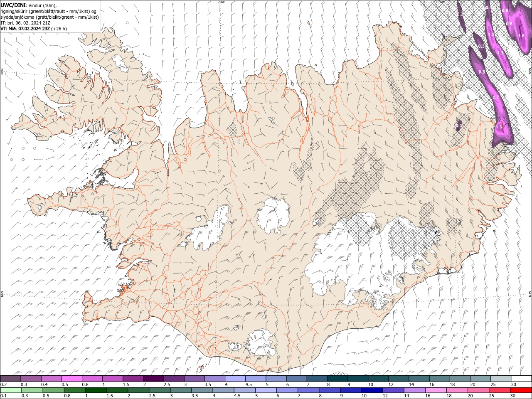Click the "3.5" label under top legend row
Viewport: 532px width, 399px height.
208,384
